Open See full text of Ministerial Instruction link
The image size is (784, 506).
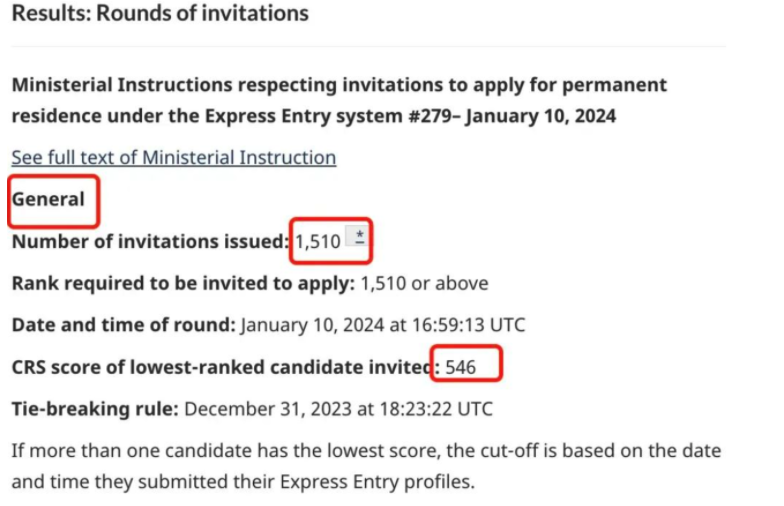click(x=173, y=157)
